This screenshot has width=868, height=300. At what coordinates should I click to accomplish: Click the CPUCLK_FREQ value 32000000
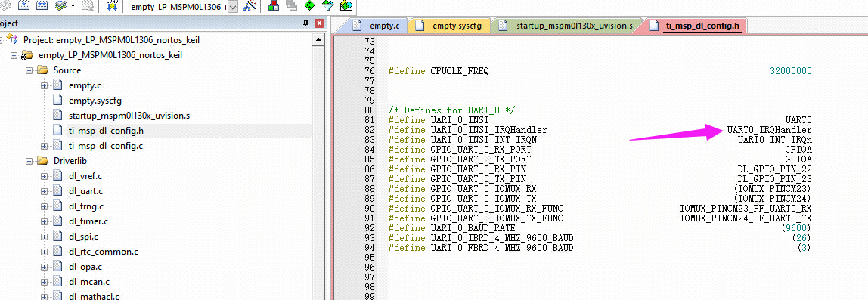(791, 71)
